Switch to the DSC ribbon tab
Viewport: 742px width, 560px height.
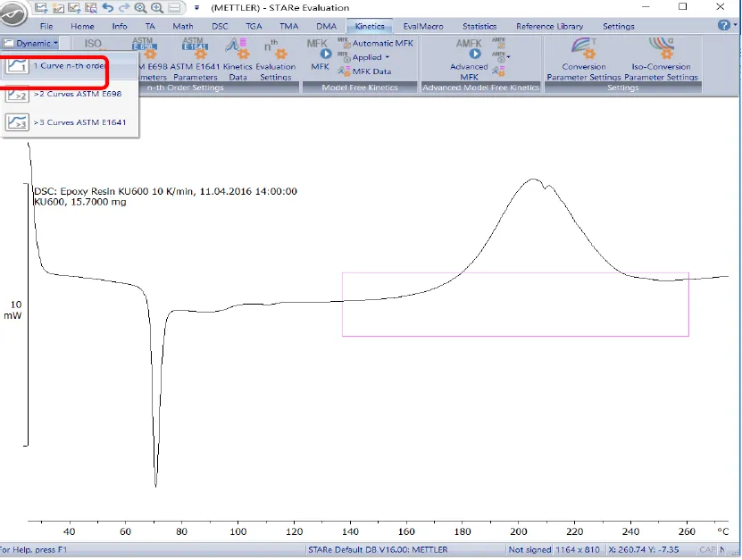(220, 26)
